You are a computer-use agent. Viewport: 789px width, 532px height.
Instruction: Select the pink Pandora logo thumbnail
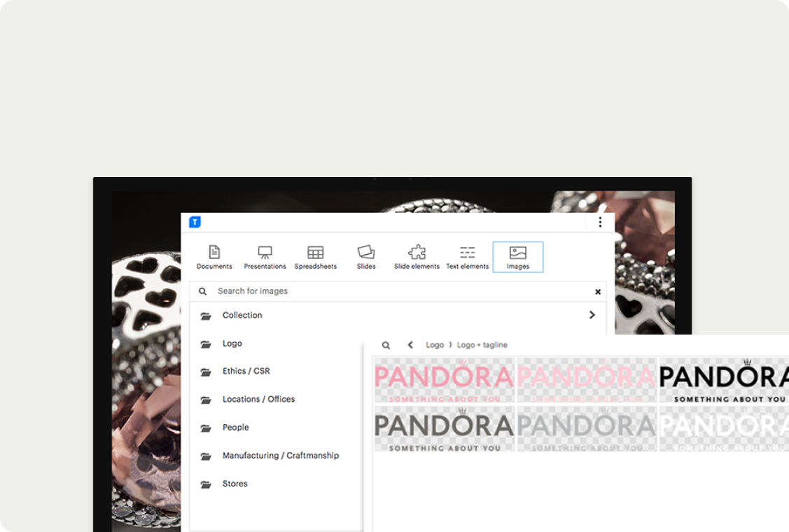tap(445, 380)
